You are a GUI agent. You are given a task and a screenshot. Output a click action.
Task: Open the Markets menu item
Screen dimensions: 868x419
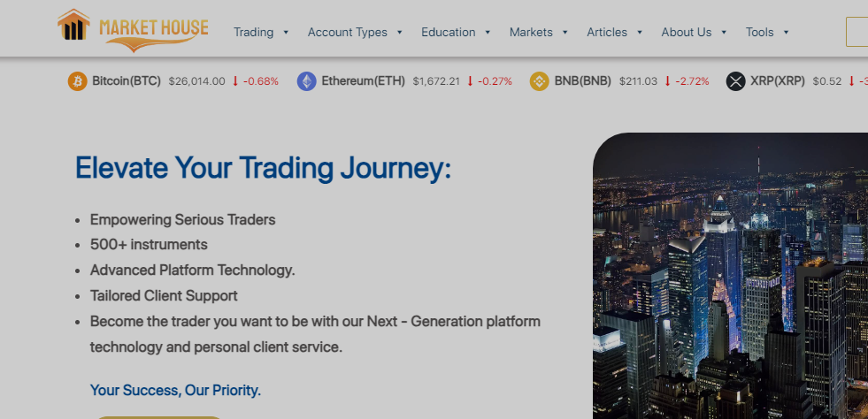click(x=531, y=32)
